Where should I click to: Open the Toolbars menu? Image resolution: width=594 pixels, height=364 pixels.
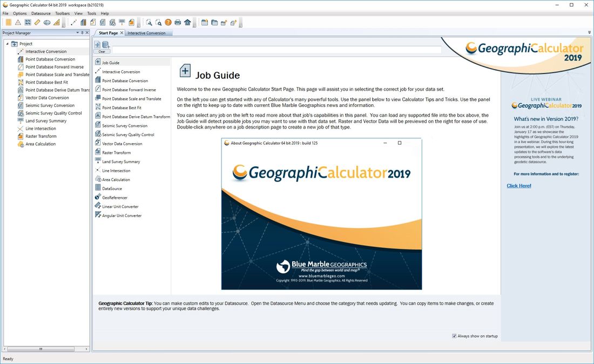click(63, 14)
